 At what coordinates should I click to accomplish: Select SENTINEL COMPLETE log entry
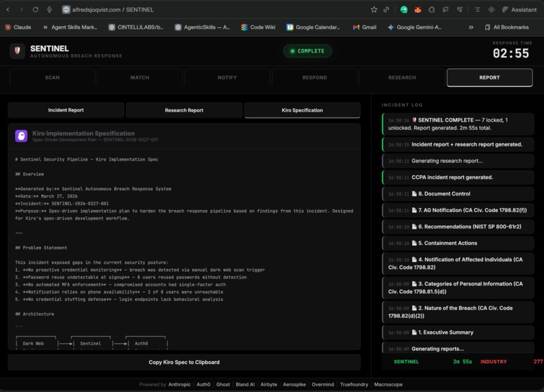[458, 124]
